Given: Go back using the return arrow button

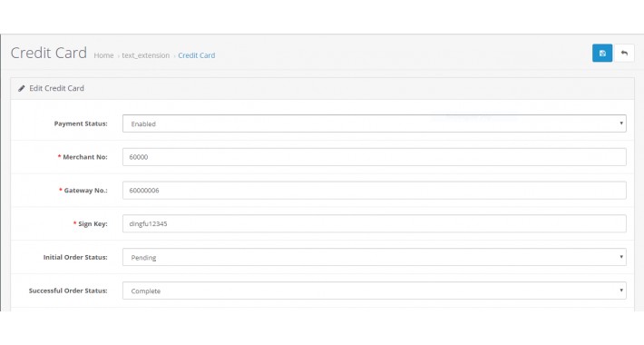Looking at the screenshot, I should pos(624,53).
